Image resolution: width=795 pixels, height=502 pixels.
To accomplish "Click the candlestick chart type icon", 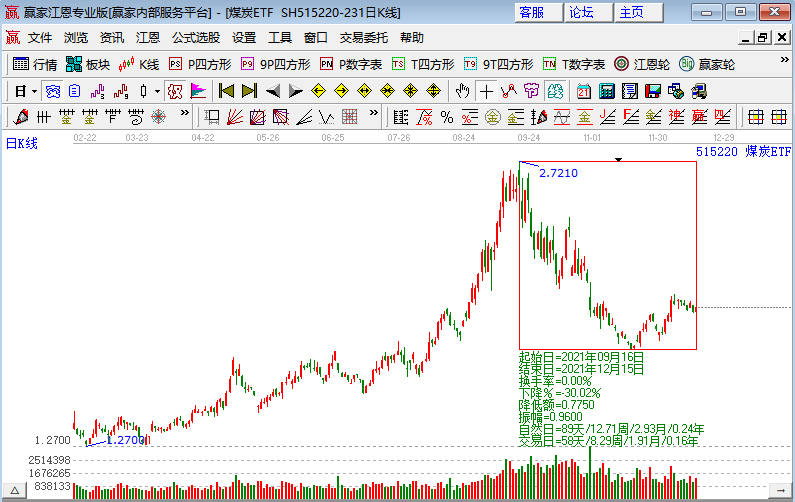I will (144, 92).
